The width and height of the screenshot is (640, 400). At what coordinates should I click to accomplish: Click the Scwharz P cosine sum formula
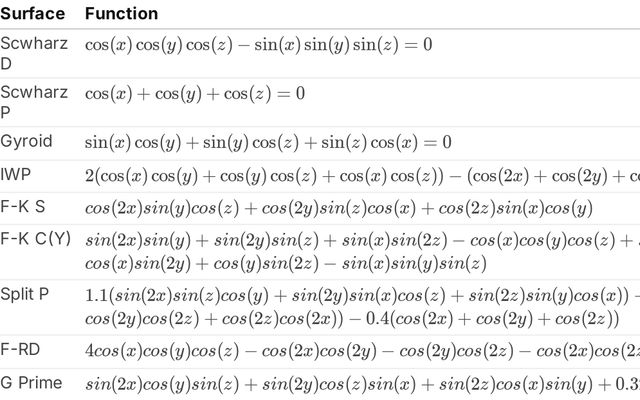[194, 94]
